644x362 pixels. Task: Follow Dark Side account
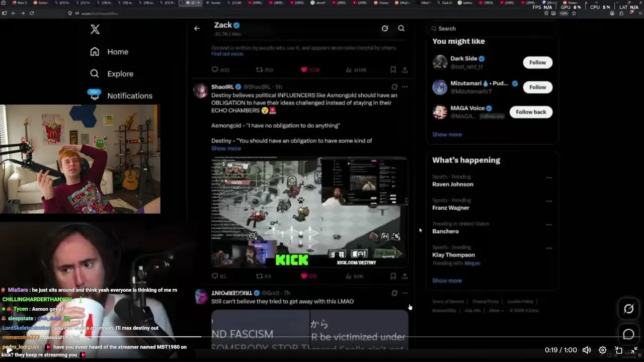click(x=537, y=62)
